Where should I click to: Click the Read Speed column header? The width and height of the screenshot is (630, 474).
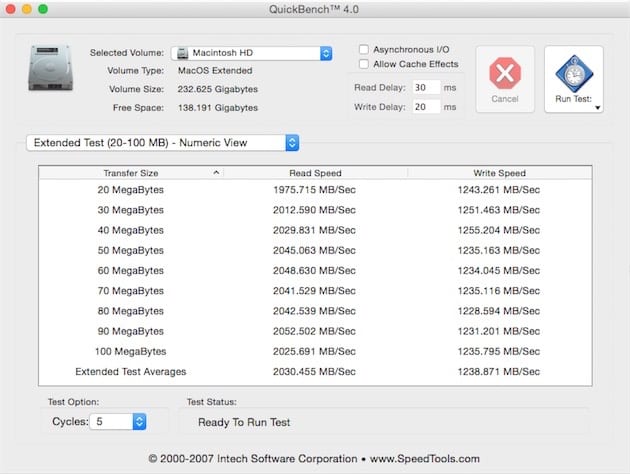pos(315,173)
